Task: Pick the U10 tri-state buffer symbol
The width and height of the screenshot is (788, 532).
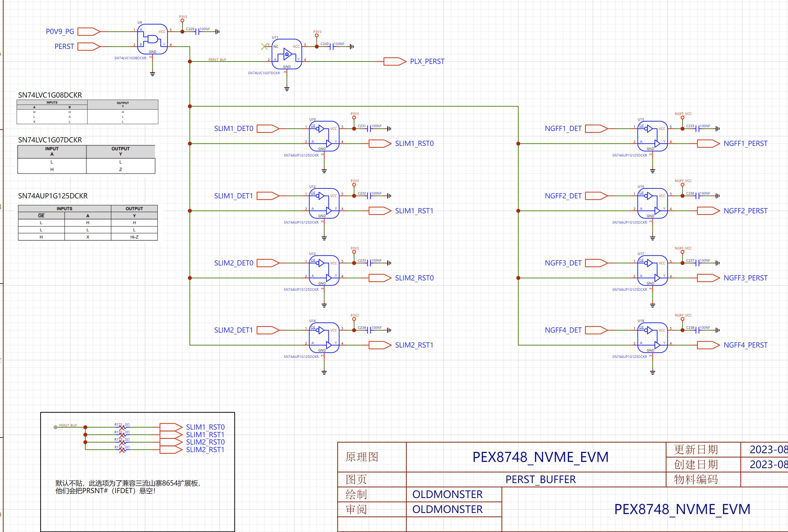Action: (324, 136)
